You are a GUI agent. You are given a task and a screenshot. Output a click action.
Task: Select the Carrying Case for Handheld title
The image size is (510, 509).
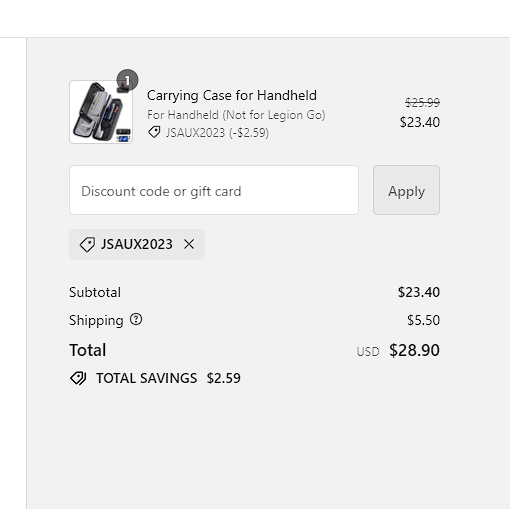232,95
